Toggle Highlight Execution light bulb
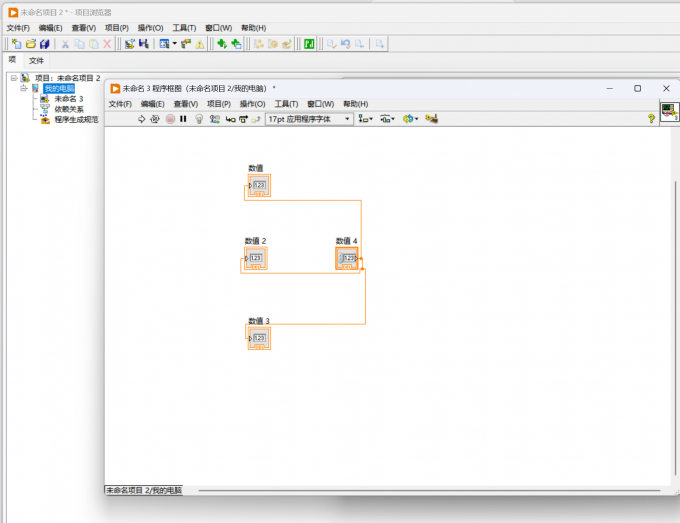The image size is (680, 523). (x=199, y=119)
